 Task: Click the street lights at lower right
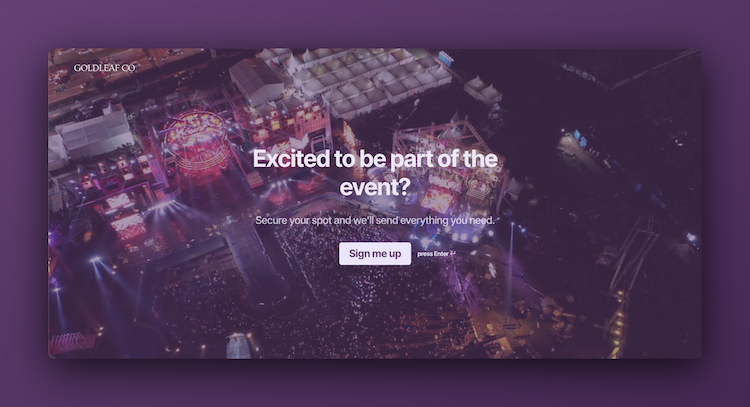pyautogui.click(x=617, y=320)
